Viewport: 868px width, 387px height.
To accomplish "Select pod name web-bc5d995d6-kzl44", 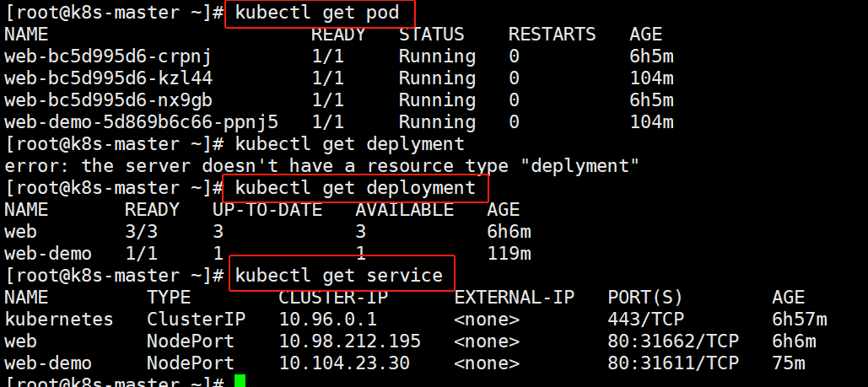I will click(108, 78).
